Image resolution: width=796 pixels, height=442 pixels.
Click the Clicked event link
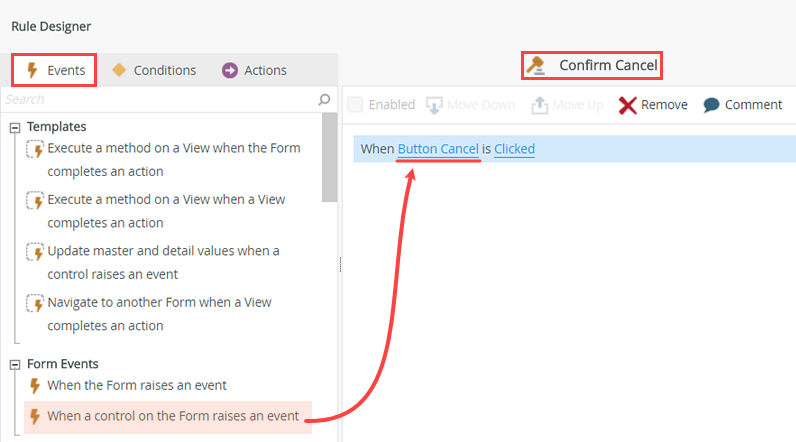pyautogui.click(x=514, y=149)
